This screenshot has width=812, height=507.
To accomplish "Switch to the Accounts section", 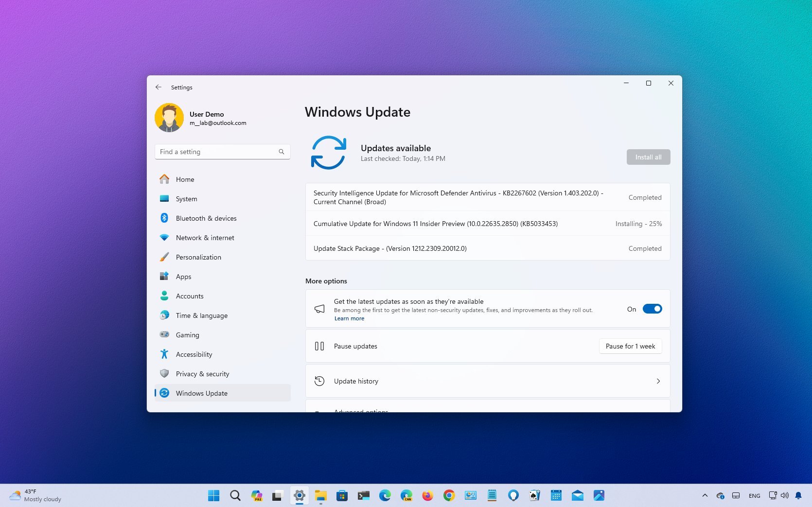I will click(190, 296).
